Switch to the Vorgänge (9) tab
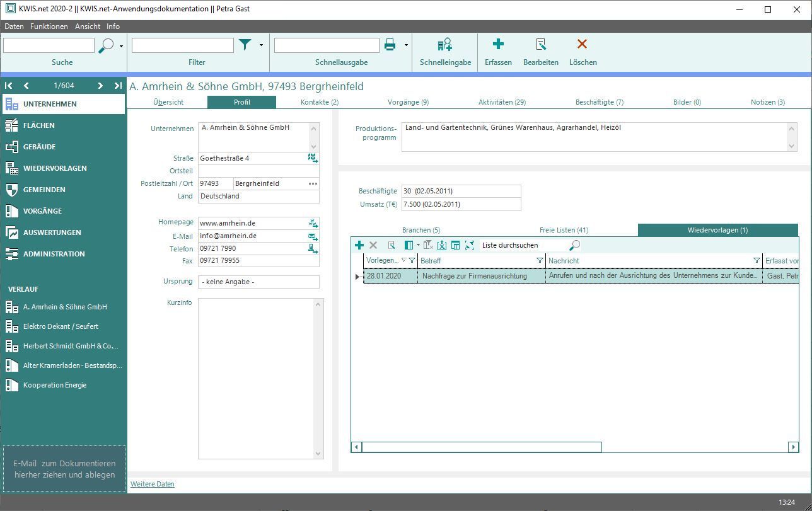Screen dimensions: 812x511 point(408,102)
